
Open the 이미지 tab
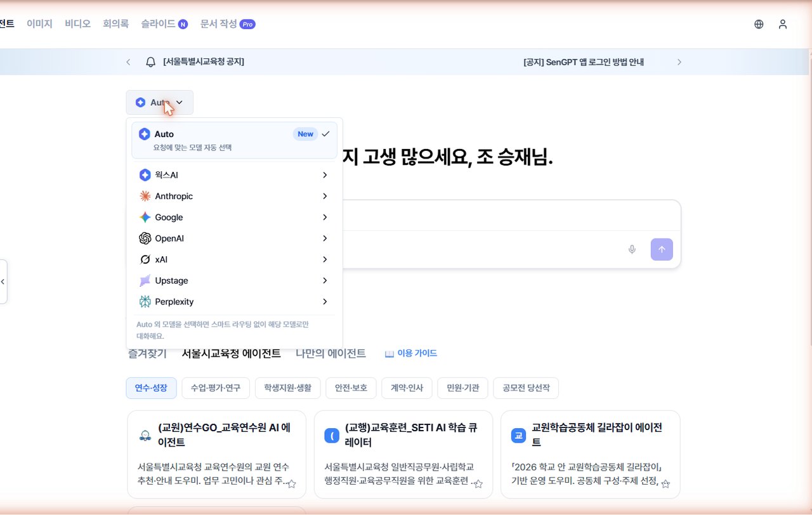point(39,24)
